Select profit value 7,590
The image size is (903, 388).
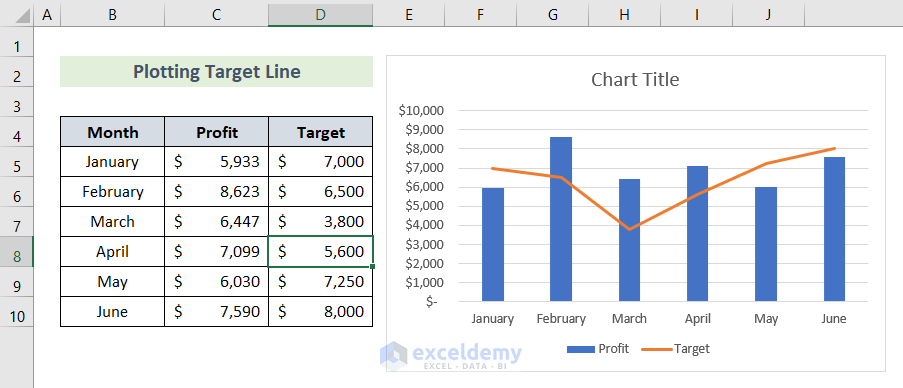[217, 311]
